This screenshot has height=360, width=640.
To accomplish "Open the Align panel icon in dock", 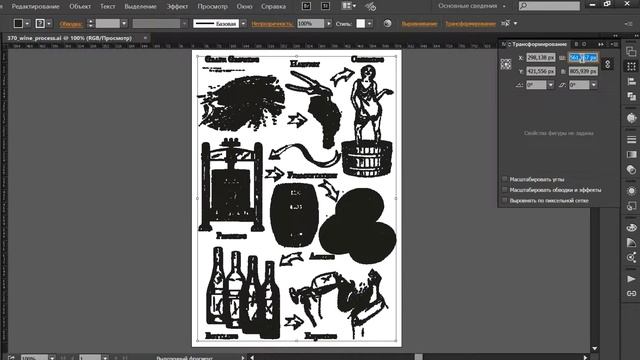I will coord(631,82).
